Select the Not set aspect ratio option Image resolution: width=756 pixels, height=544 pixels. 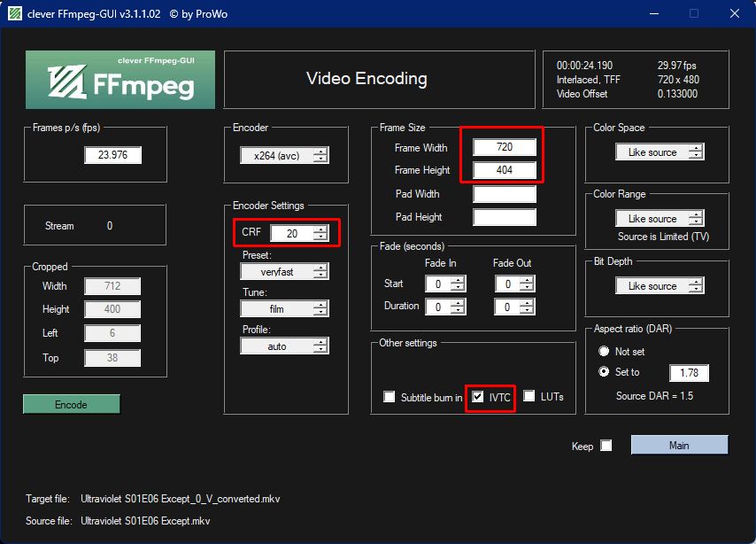(604, 351)
